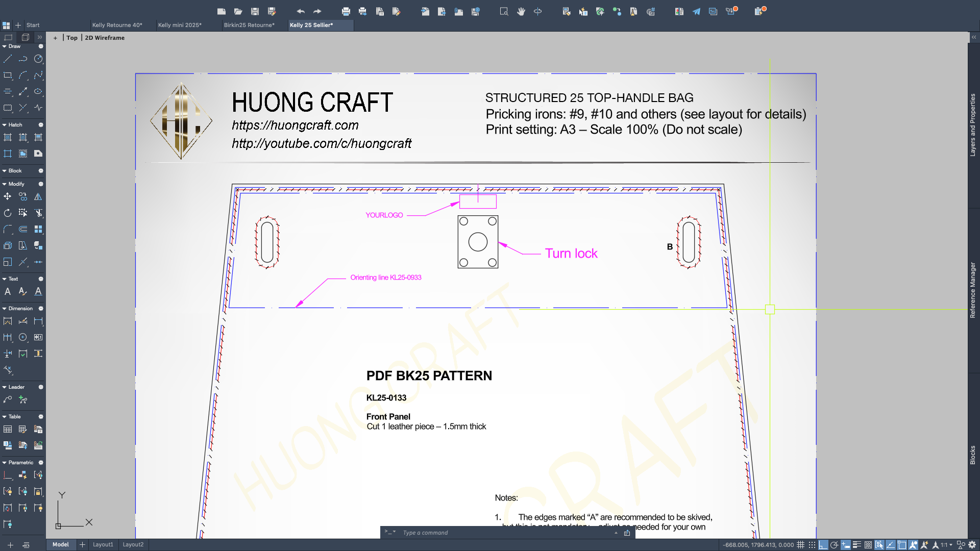Collapse the Parametric panel
The width and height of the screenshot is (980, 551).
(x=5, y=463)
